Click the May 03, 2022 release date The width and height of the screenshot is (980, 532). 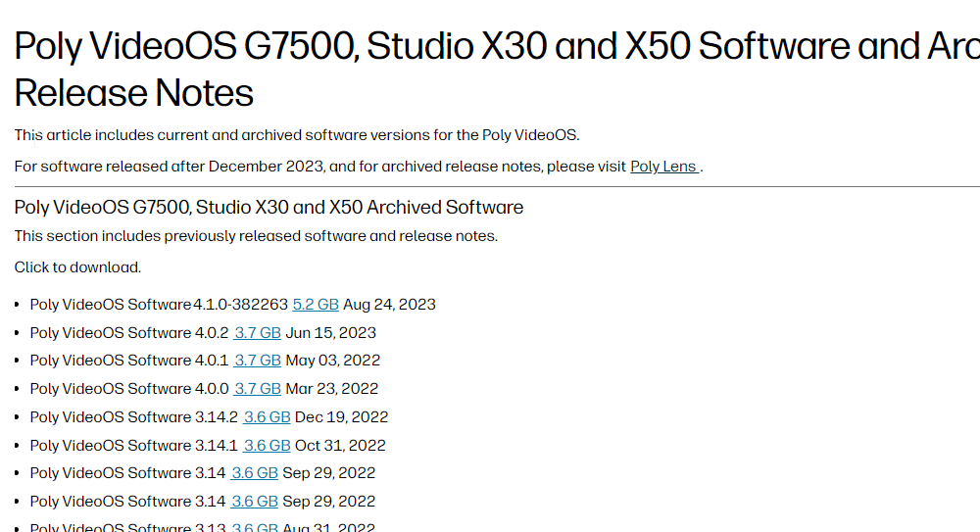point(333,361)
